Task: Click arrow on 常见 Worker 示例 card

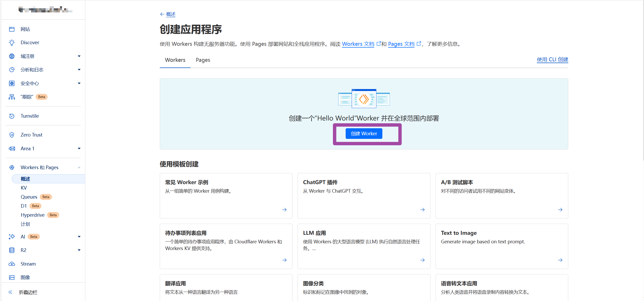Action: pyautogui.click(x=284, y=210)
